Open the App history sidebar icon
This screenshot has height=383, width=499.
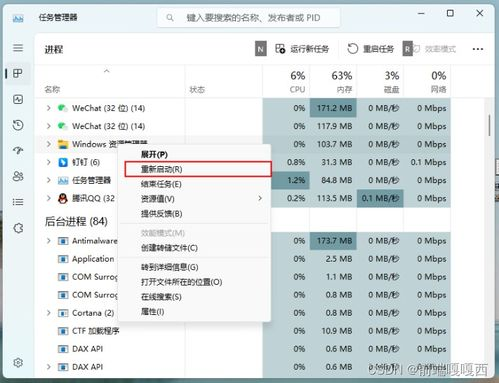point(18,125)
